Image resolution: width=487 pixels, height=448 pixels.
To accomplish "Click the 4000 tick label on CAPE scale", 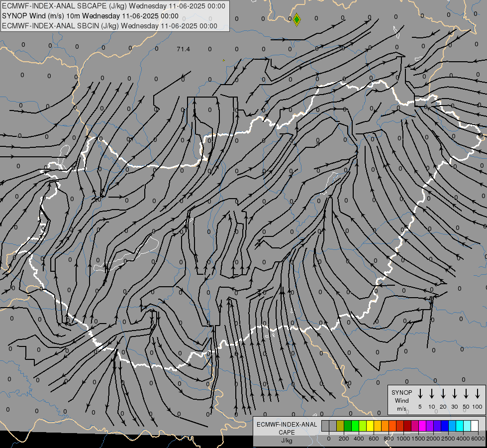I will 463,439.
